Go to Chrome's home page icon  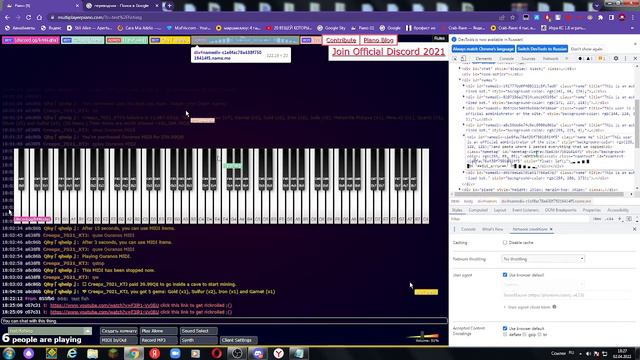click(x=39, y=18)
